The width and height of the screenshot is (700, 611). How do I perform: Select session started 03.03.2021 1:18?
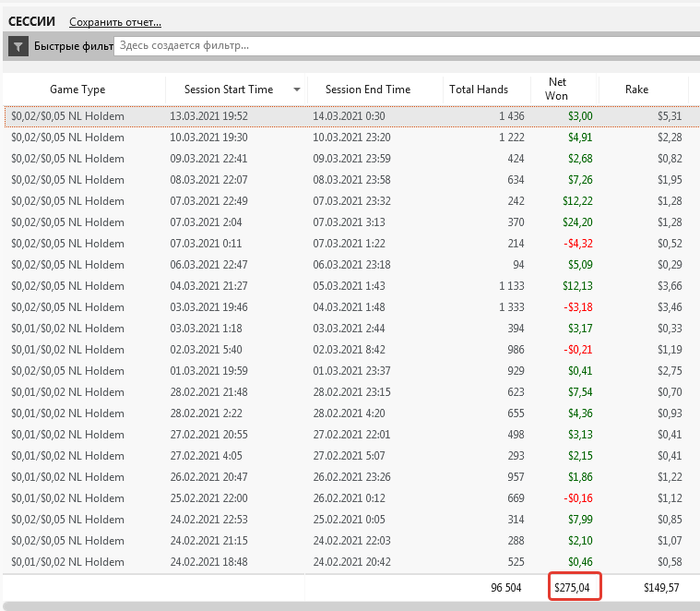[x=352, y=328]
